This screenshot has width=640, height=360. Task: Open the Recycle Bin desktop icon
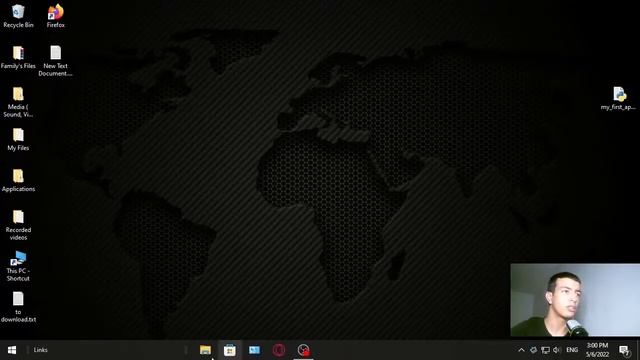click(18, 16)
